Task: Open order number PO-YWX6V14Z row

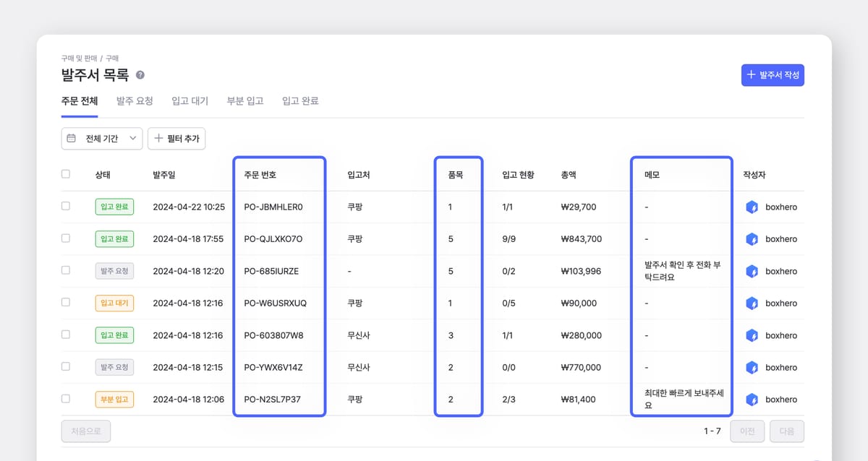Action: (273, 368)
